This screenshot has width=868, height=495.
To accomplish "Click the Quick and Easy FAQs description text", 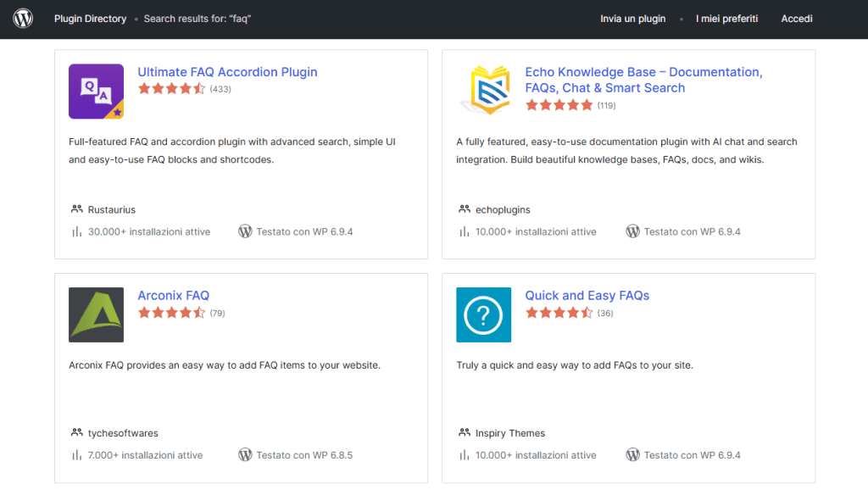I will tap(575, 365).
